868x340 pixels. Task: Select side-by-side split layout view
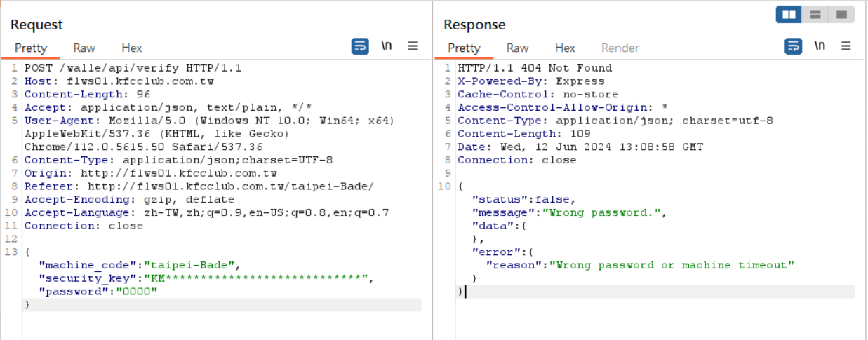789,14
